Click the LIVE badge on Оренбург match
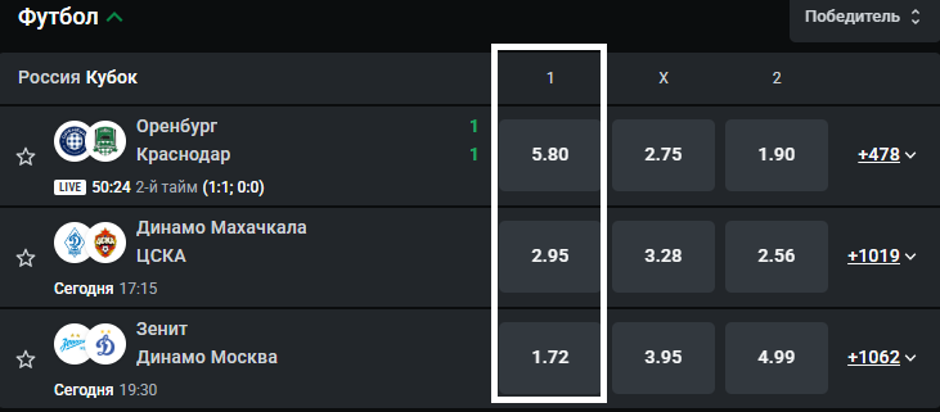The image size is (941, 412). 69,187
